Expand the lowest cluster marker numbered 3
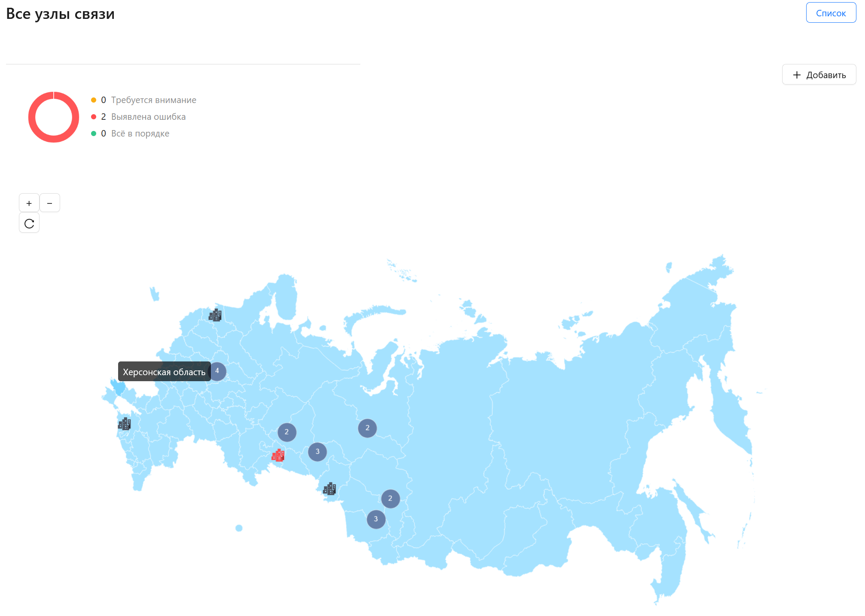Viewport: 865px width, 616px height. coord(376,519)
